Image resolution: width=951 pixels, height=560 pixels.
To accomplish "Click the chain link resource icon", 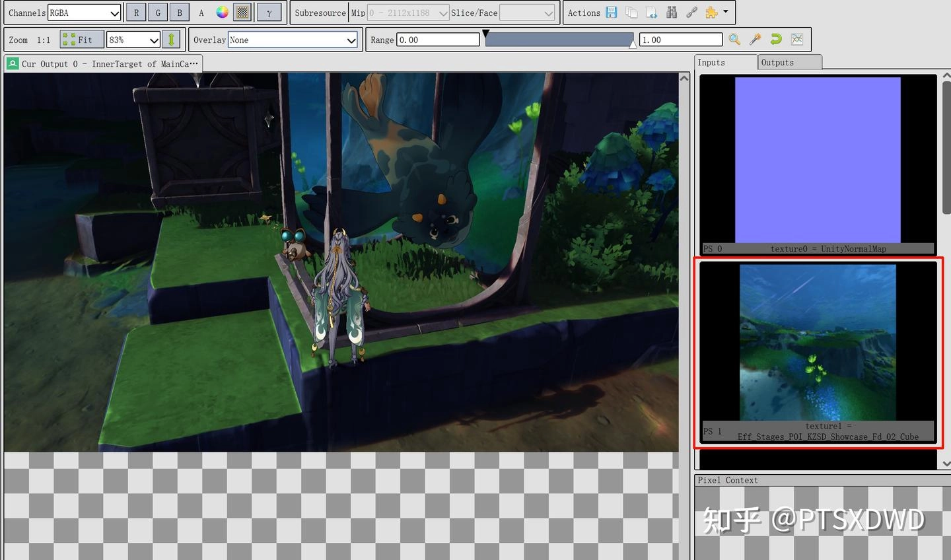I will coord(691,13).
